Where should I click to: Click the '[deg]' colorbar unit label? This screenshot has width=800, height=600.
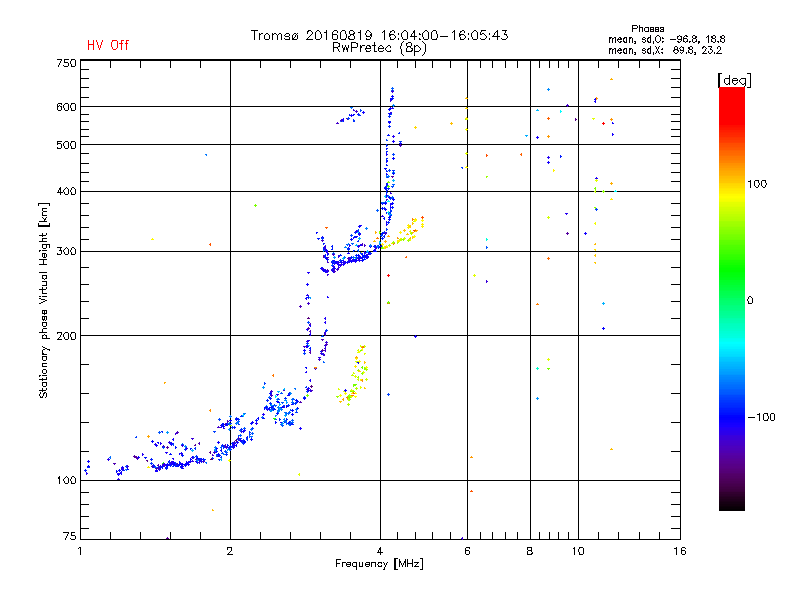pos(734,80)
